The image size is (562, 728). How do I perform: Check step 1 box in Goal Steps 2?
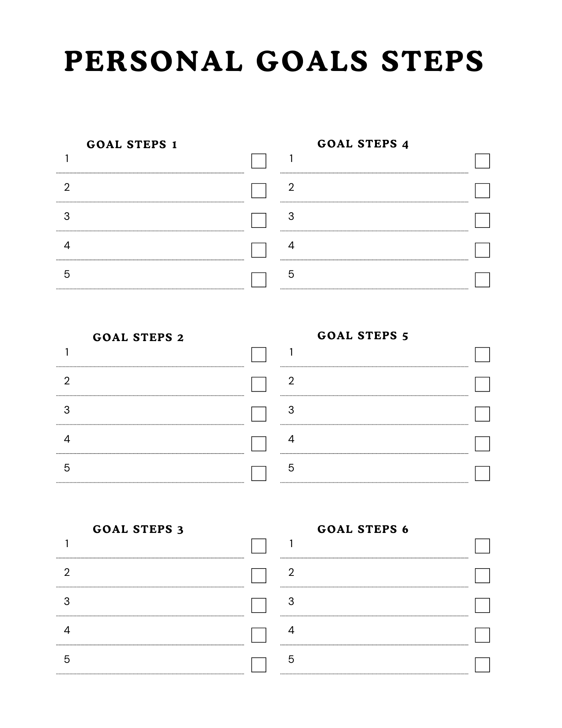pos(259,355)
